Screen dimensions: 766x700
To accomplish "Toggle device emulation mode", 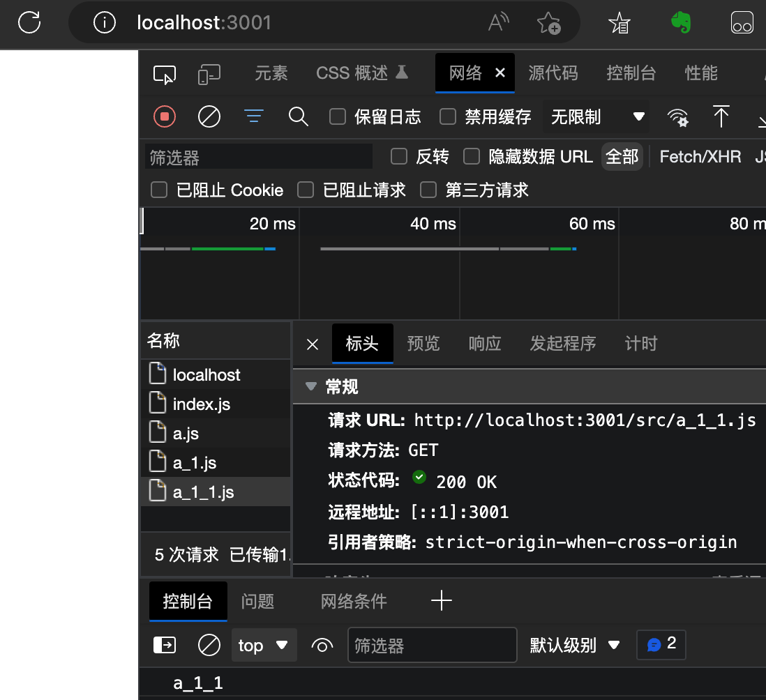I will point(209,75).
